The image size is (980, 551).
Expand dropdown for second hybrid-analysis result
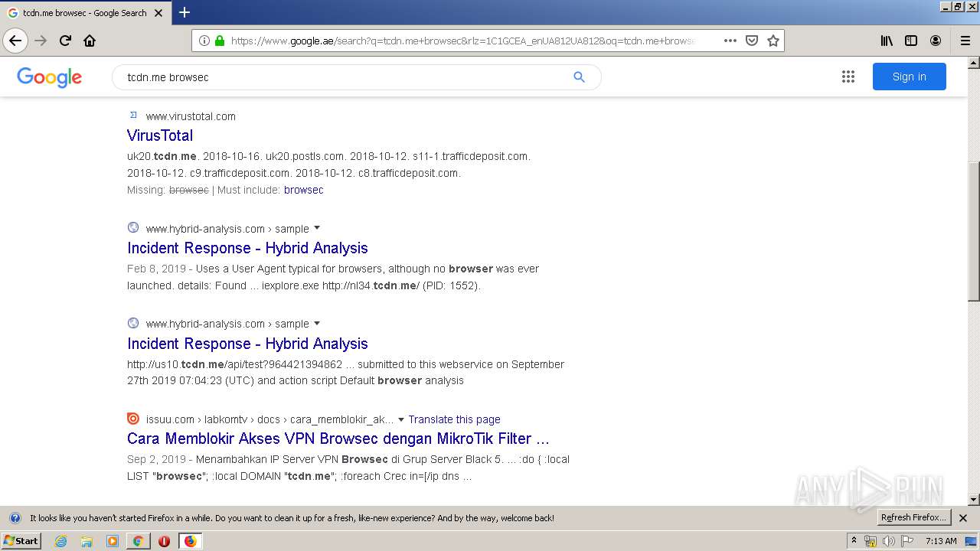pos(317,324)
